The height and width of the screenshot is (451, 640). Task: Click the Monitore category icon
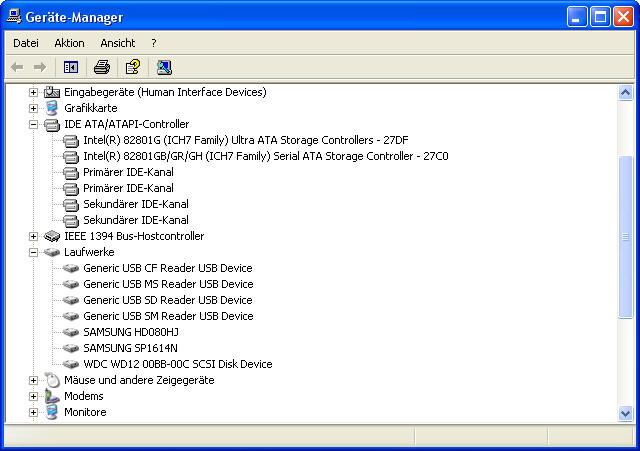click(52, 412)
